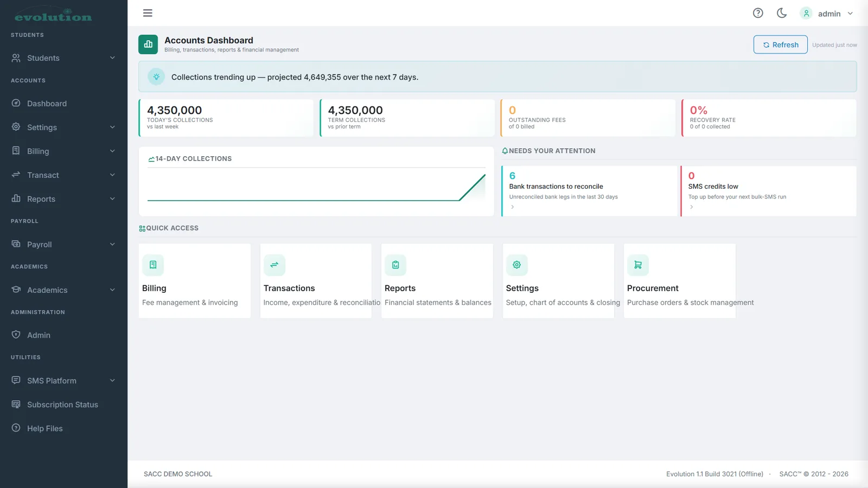Viewport: 868px width, 488px height.
Task: Expand the sidebar Settings chevron
Action: coord(112,127)
